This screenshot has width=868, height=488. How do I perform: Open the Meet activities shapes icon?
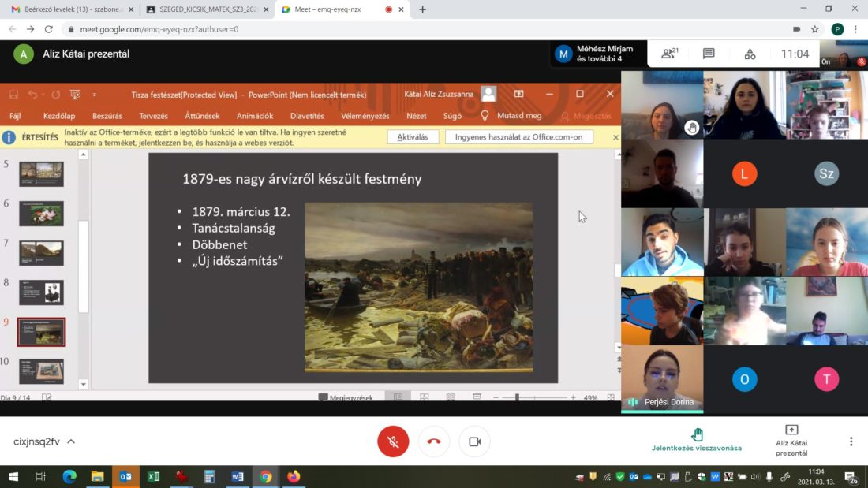pos(750,54)
